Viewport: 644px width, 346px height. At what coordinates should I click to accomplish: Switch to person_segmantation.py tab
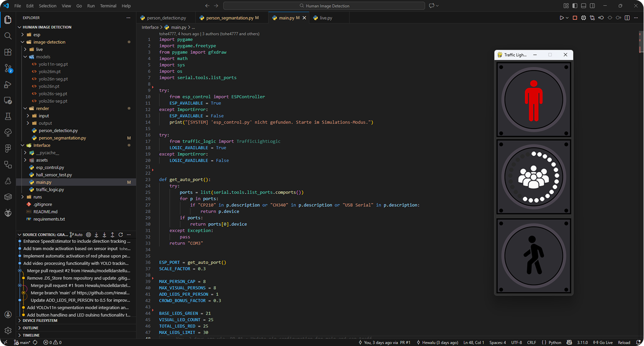point(231,18)
